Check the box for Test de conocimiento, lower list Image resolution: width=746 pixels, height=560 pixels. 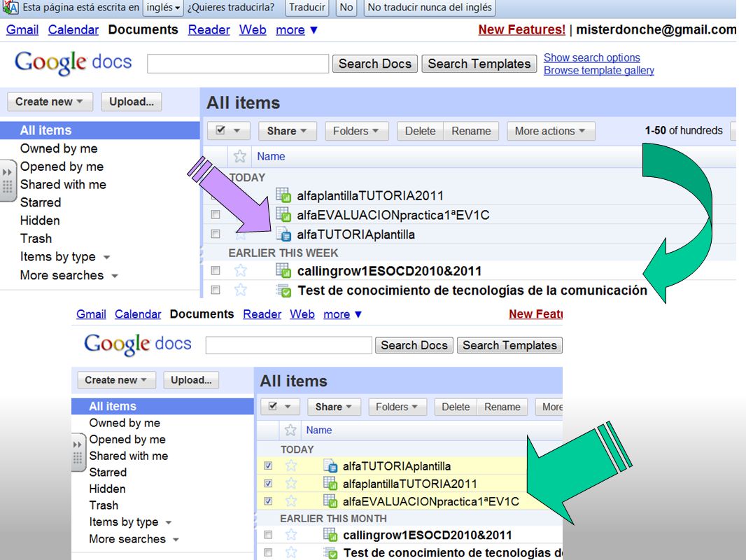268,552
